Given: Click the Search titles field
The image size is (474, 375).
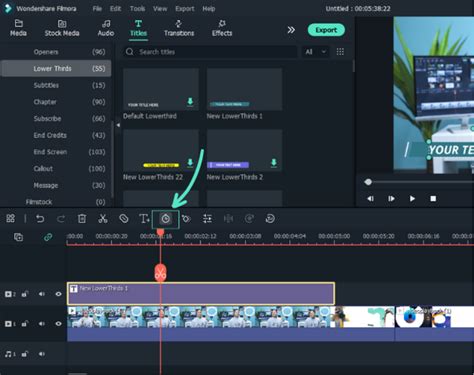Looking at the screenshot, I should tap(210, 52).
